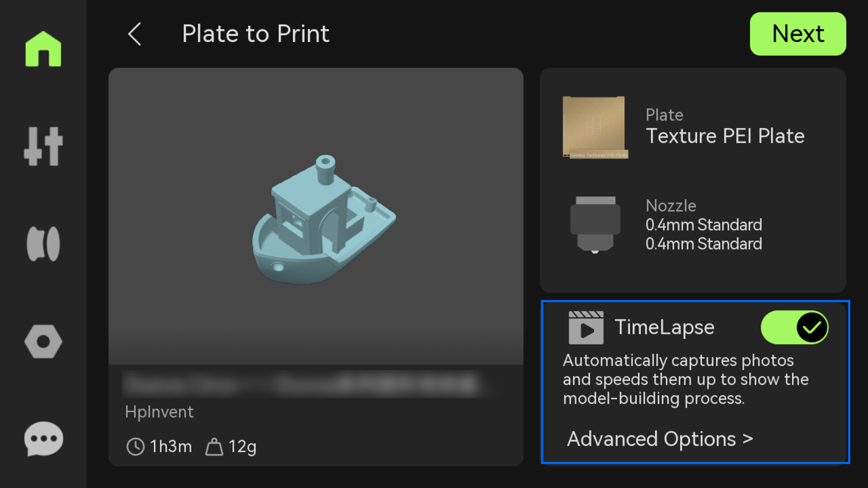Screen dimensions: 868x488
Task: Open the 0.4mm Standard nozzle setting
Action: click(692, 225)
